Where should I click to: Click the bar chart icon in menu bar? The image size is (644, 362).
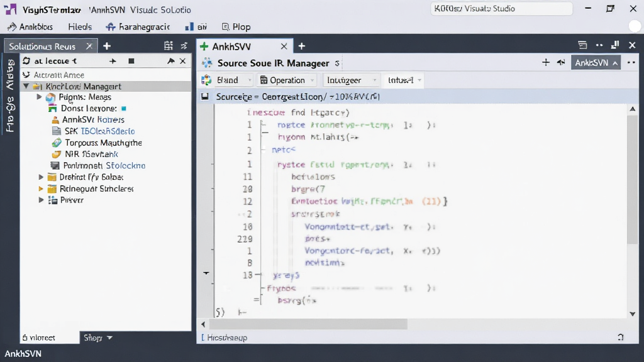tap(189, 26)
